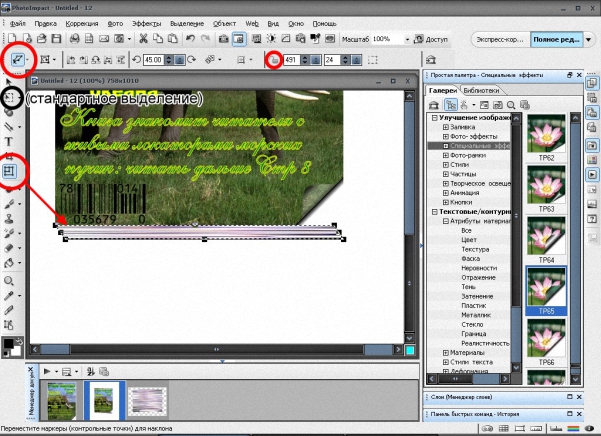Select the Стекло item in tree
Screen dimensions: 601x436
pyautogui.click(x=472, y=324)
